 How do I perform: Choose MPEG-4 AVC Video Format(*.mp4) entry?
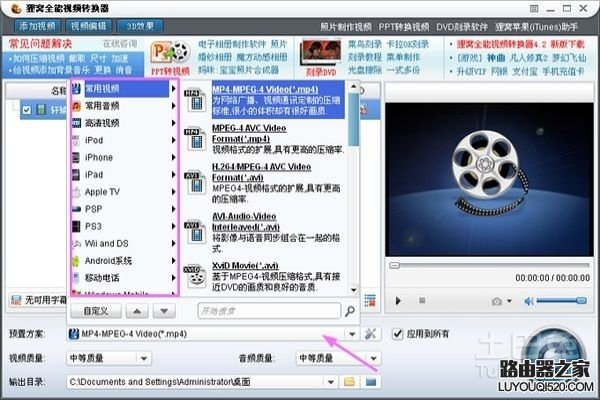click(264, 139)
